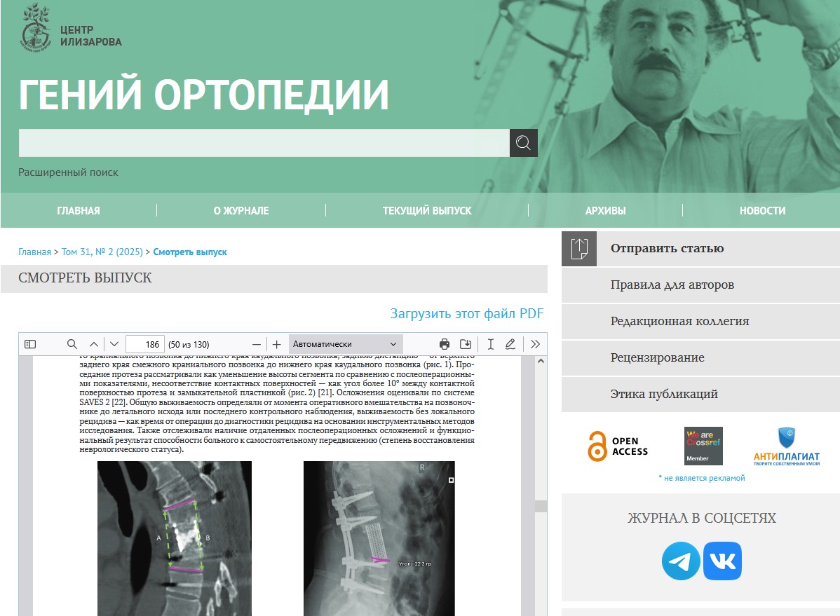This screenshot has height=616, width=840.
Task: Click the ЖУРНАЛ В СОЦСЕТЯХ heading
Action: click(702, 518)
